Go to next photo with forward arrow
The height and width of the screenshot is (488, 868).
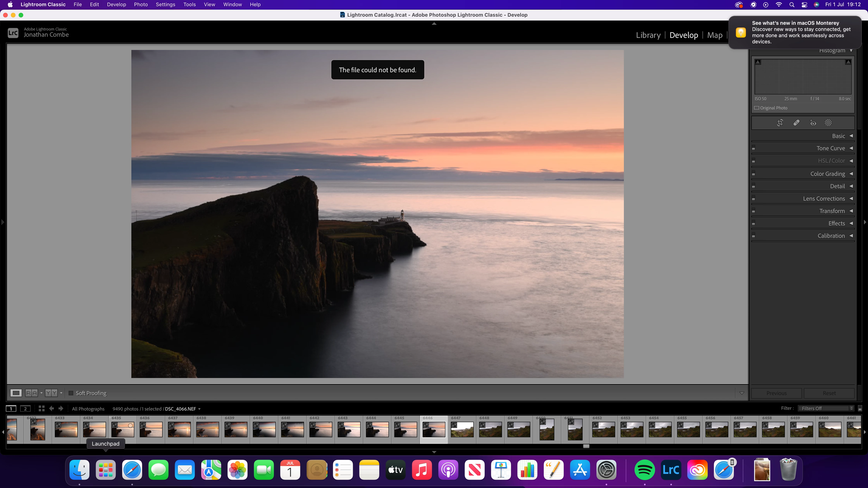61,409
